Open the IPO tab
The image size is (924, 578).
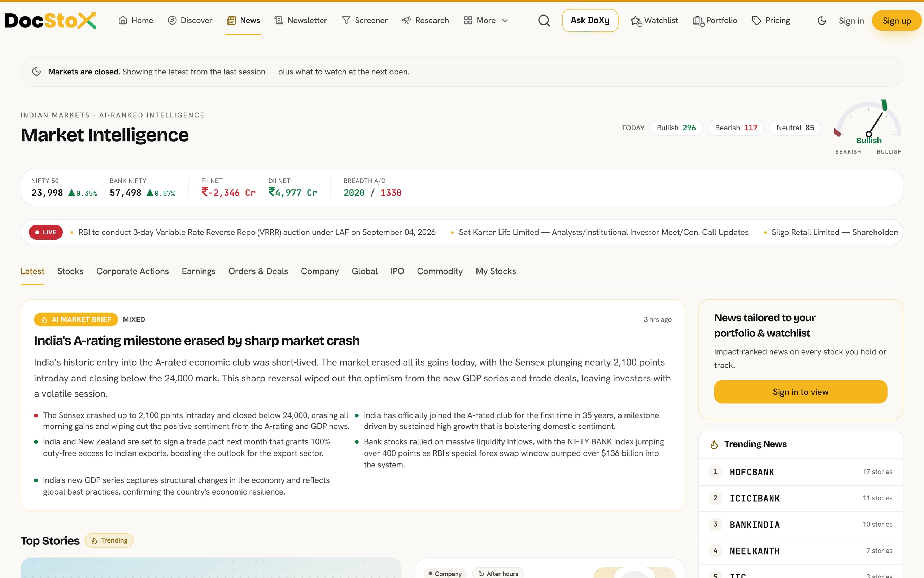[397, 271]
